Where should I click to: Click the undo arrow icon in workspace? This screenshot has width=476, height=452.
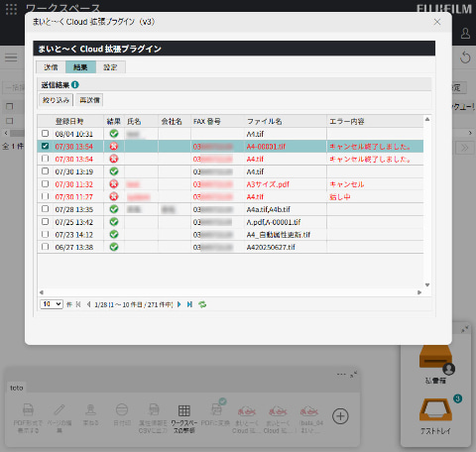pyautogui.click(x=465, y=57)
